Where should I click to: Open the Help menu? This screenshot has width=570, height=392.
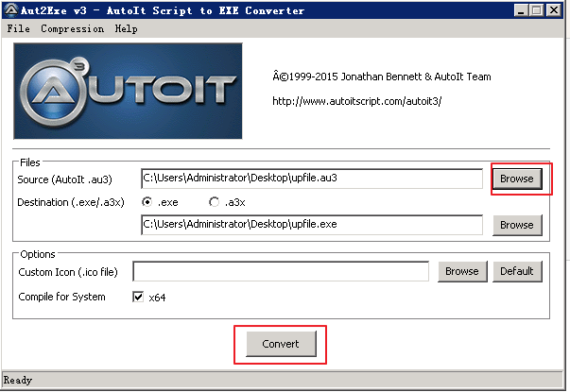(x=126, y=28)
